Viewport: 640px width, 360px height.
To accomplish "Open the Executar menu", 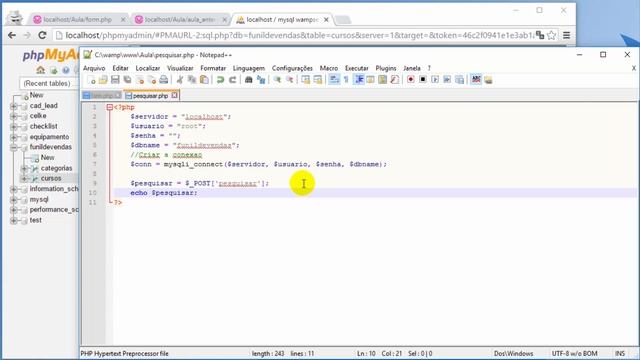I will [357, 68].
